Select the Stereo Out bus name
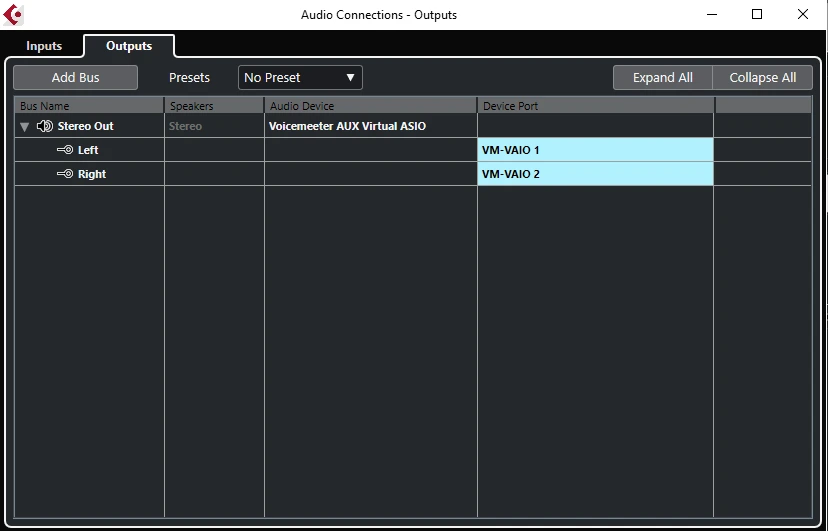 pos(86,126)
